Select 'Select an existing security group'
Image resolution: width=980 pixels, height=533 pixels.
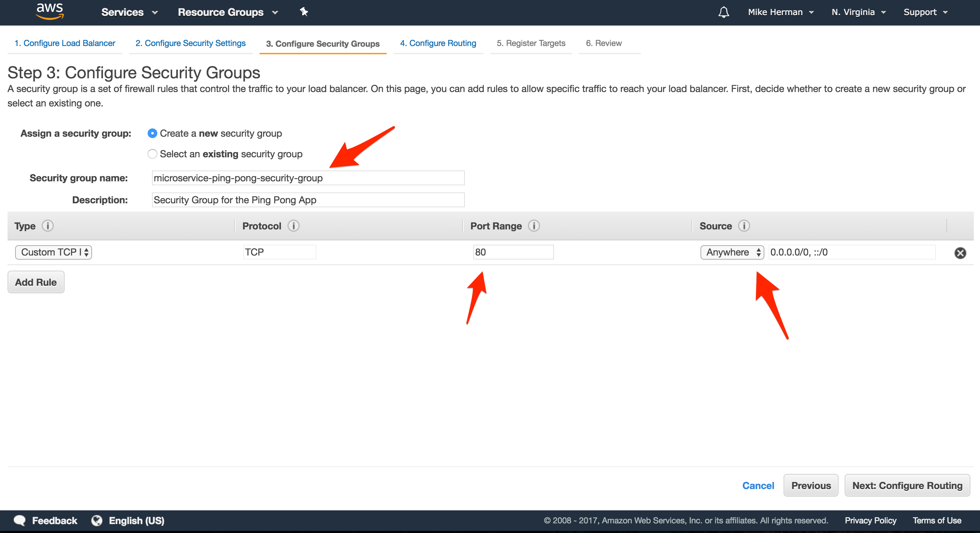152,154
